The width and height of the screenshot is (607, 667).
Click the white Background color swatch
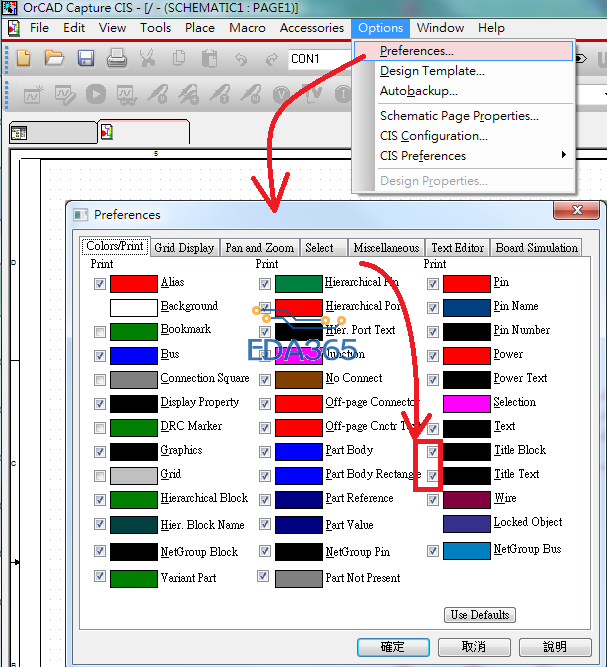[x=134, y=308]
